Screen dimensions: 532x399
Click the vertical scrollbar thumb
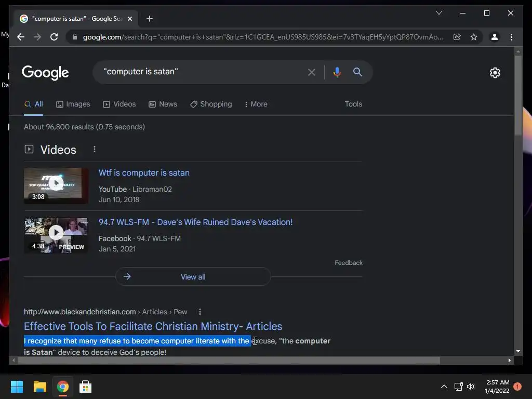coord(518,96)
